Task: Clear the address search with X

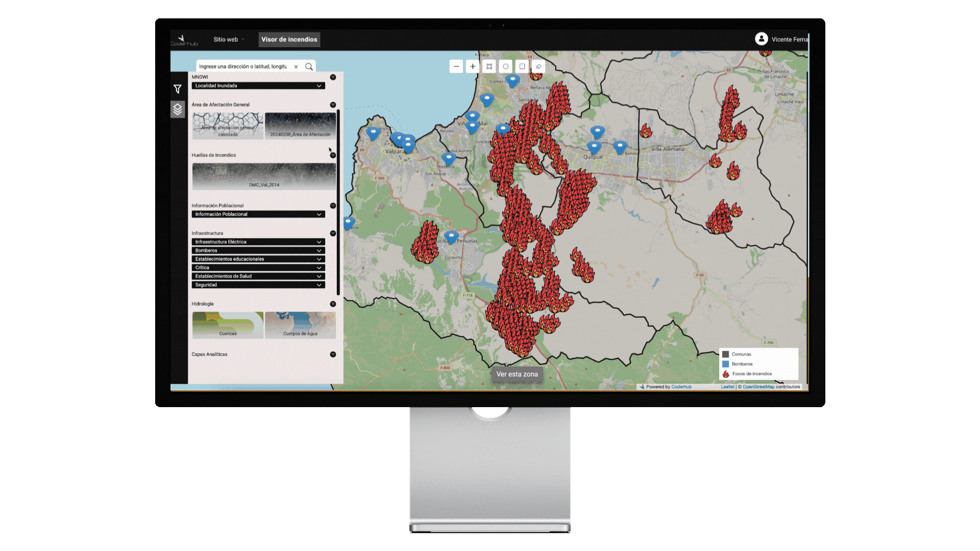Action: (296, 67)
